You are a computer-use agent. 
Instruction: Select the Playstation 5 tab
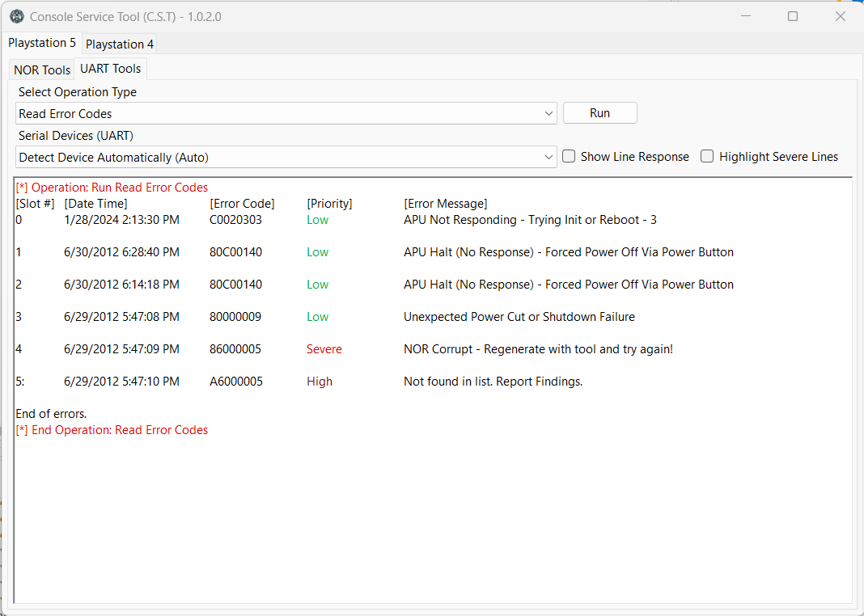pyautogui.click(x=42, y=43)
